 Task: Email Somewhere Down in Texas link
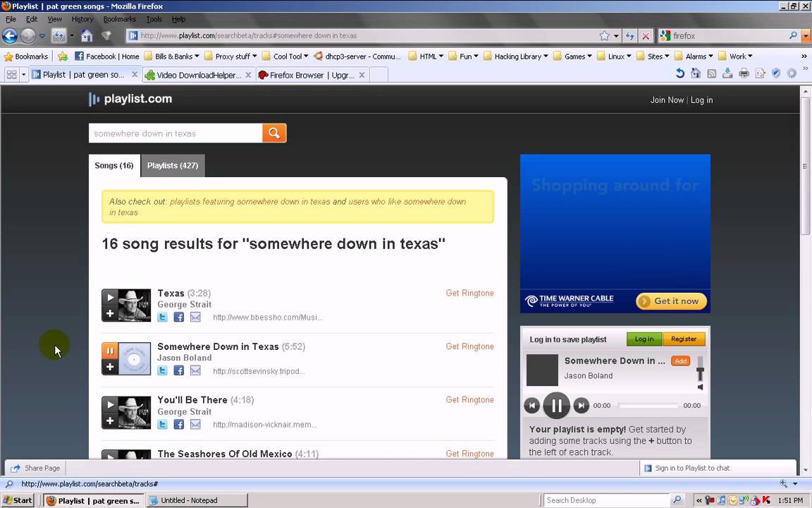[x=195, y=370]
